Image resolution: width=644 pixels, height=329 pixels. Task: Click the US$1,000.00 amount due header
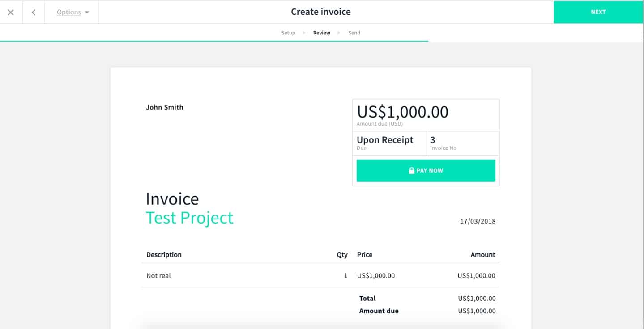[402, 112]
